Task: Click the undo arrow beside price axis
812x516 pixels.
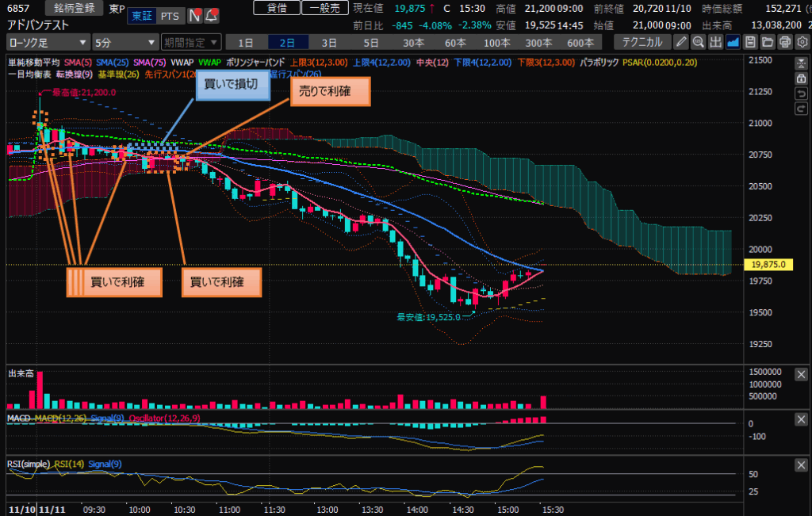Action: [801, 94]
